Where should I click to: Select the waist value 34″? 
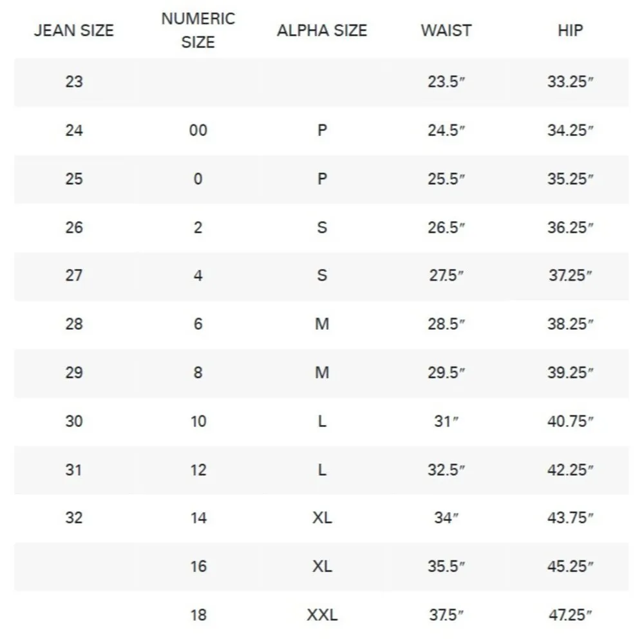[x=446, y=518]
